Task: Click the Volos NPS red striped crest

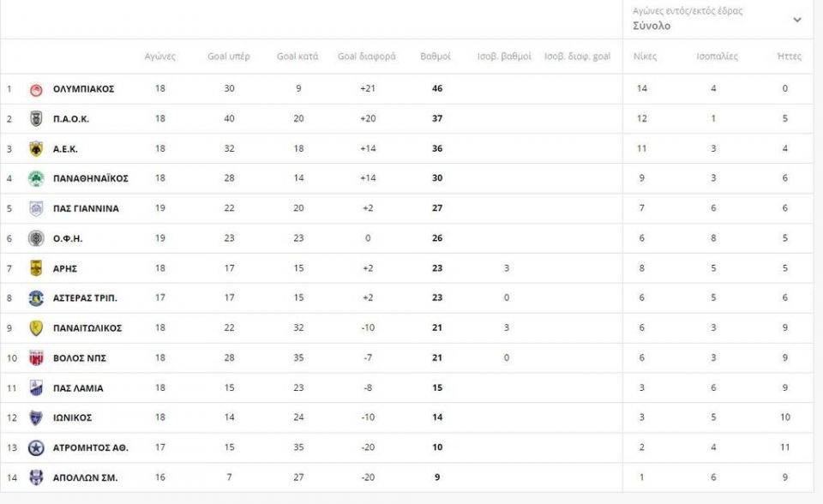Action: 36,358
